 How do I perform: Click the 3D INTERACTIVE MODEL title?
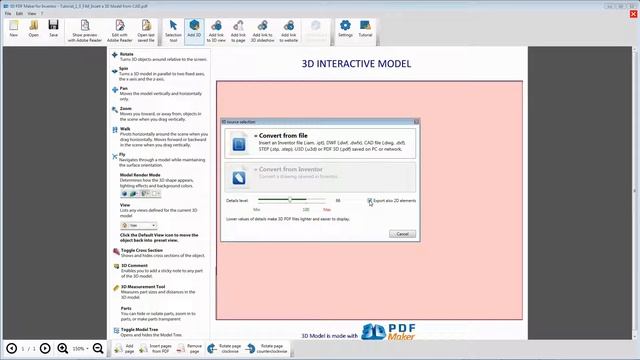(x=356, y=64)
